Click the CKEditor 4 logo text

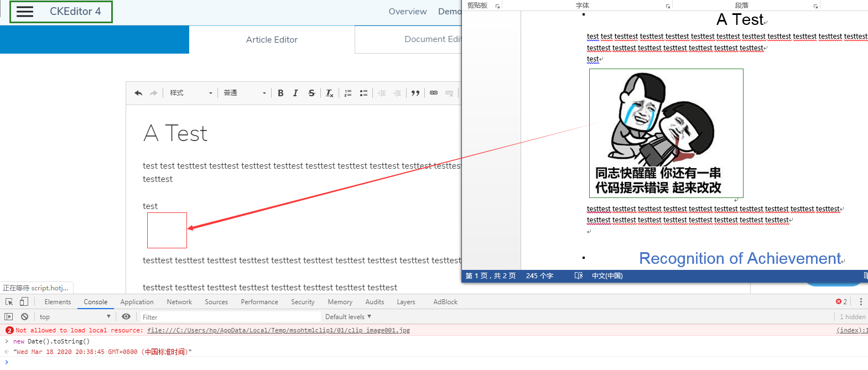tap(75, 12)
